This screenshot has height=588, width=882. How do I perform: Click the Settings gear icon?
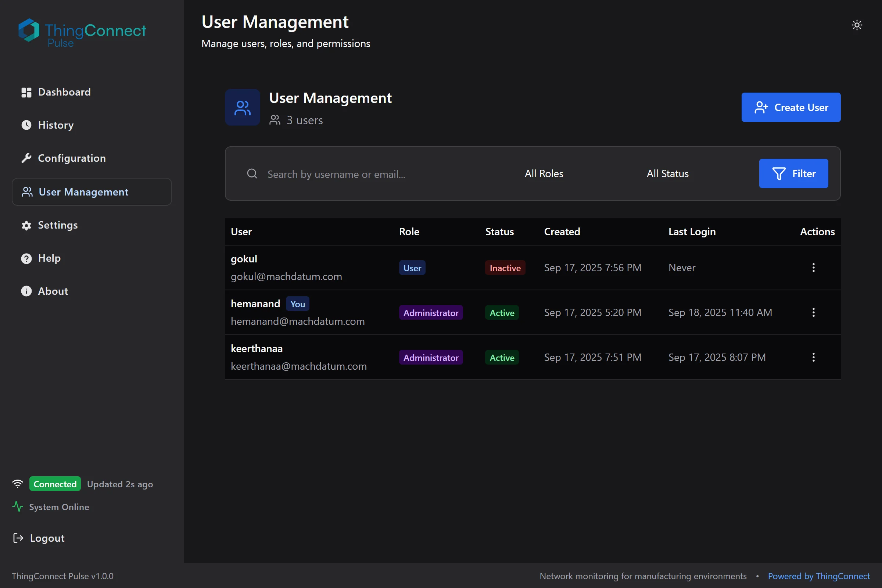click(x=26, y=225)
